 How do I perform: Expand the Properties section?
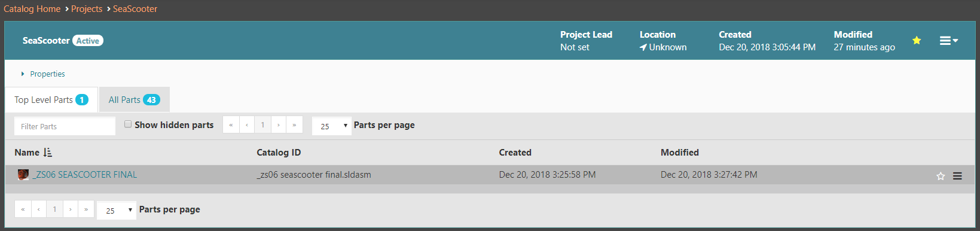pyautogui.click(x=43, y=74)
